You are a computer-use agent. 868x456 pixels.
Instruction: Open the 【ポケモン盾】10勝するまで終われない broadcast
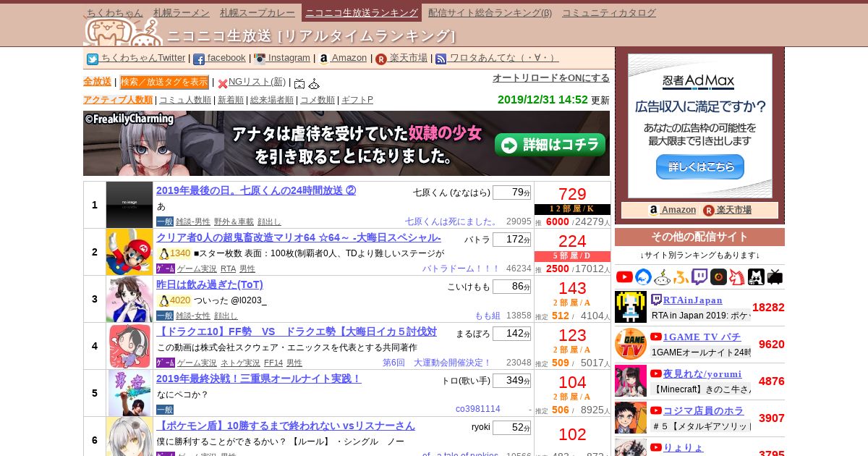coord(286,426)
